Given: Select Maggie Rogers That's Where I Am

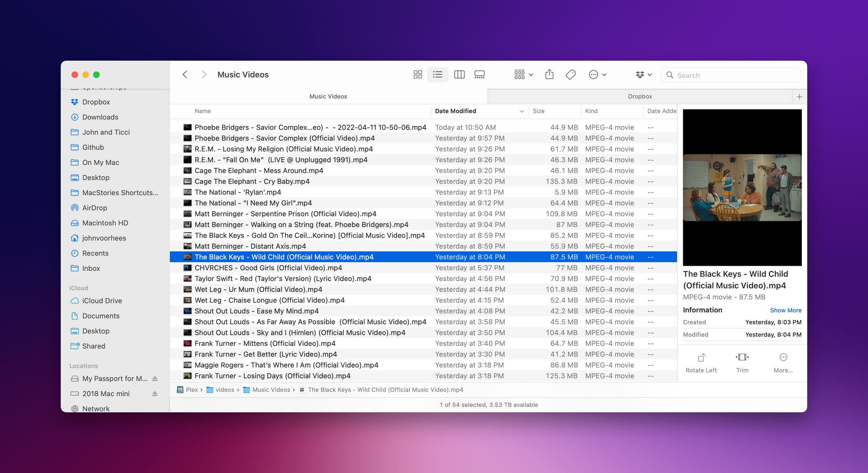Looking at the screenshot, I should [x=423, y=365].
